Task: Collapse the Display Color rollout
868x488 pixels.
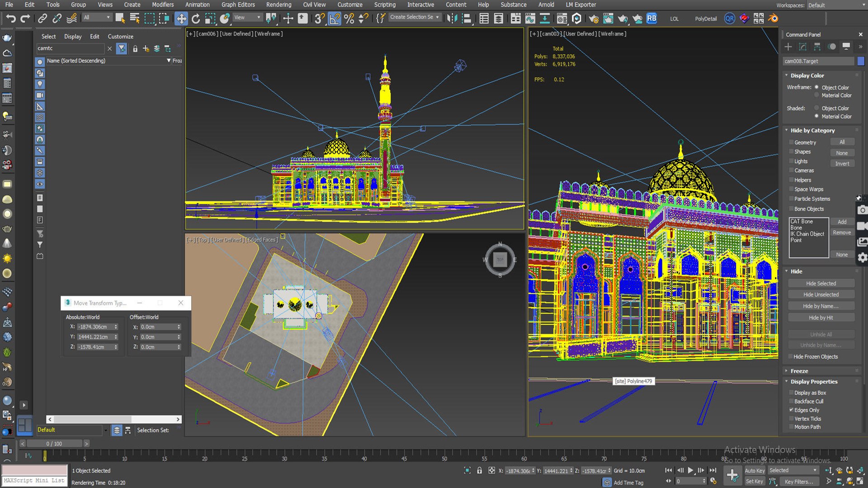Action: [x=807, y=75]
